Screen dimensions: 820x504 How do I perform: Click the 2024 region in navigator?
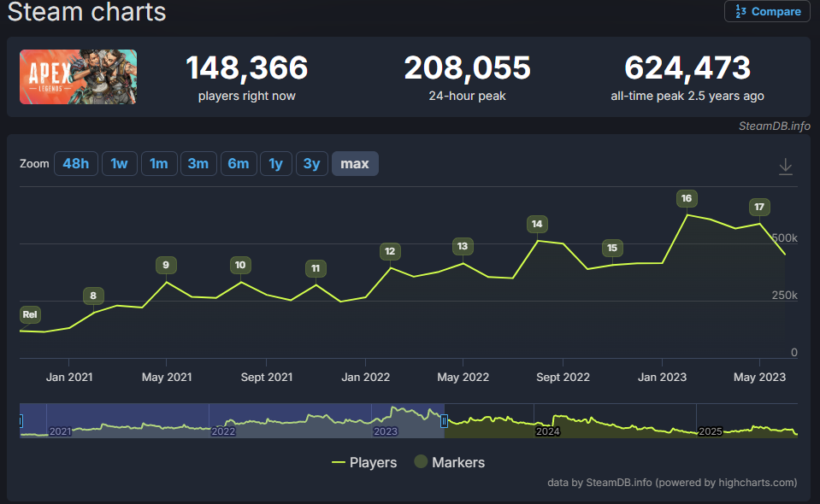pyautogui.click(x=547, y=431)
